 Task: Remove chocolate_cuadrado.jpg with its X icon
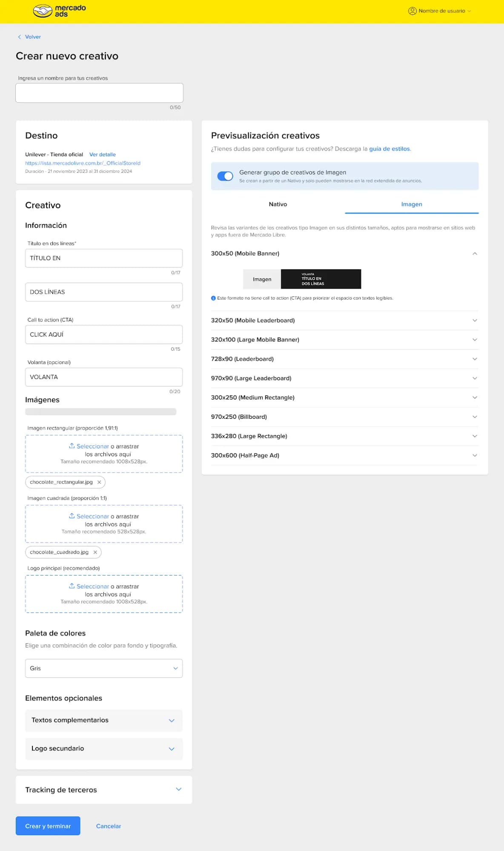pos(95,552)
